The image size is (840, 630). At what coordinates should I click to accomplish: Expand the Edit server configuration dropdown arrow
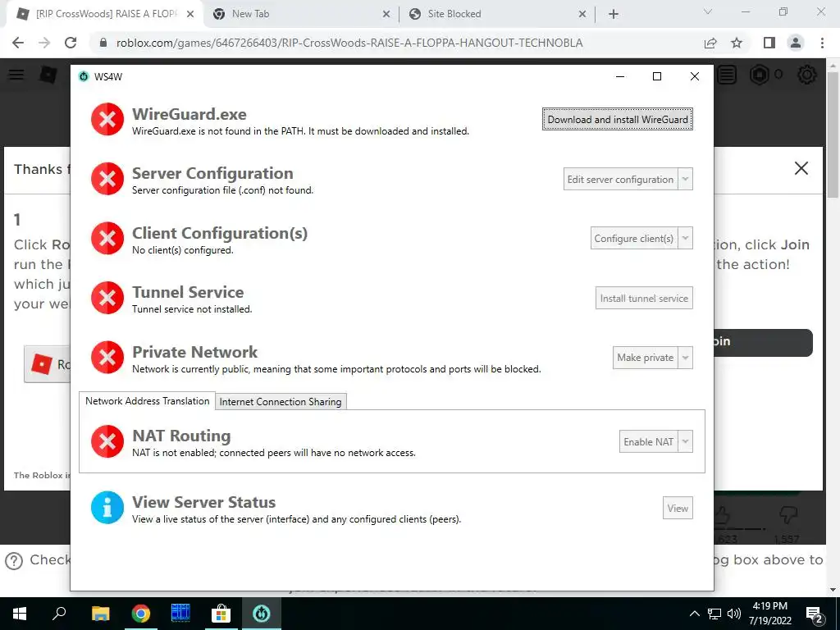click(x=685, y=179)
